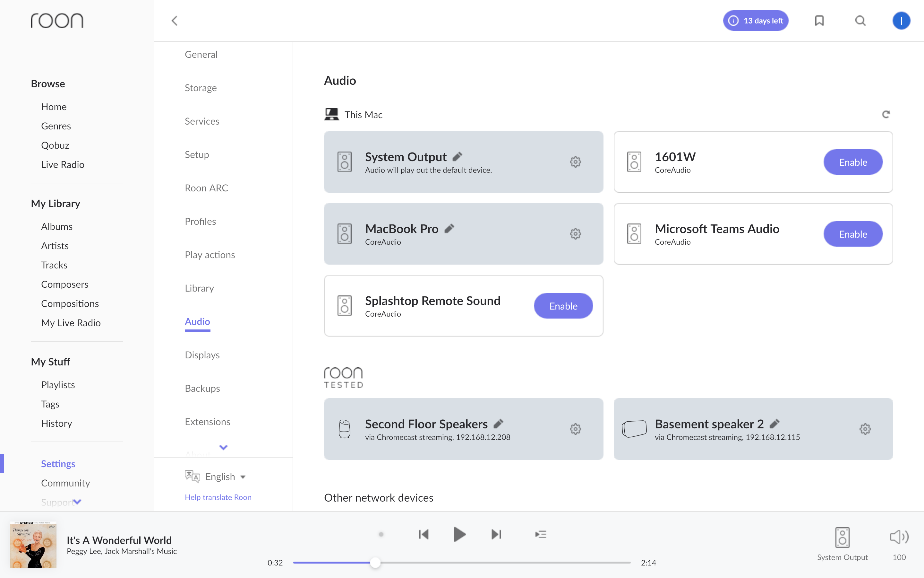Enable Microsoft Teams Audio device
Image resolution: width=924 pixels, height=578 pixels.
point(853,233)
